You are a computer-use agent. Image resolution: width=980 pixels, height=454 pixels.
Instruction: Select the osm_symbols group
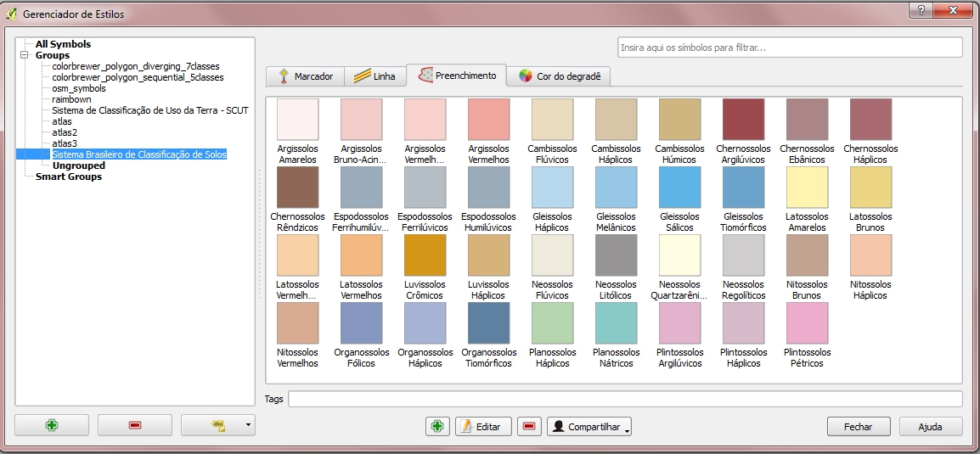pos(79,88)
